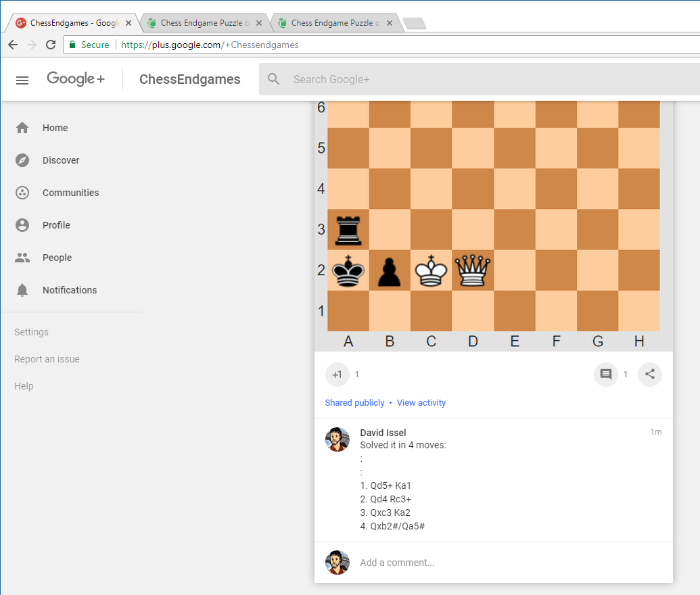The width and height of the screenshot is (700, 595).
Task: Click the Home icon in sidebar
Action: [x=22, y=128]
